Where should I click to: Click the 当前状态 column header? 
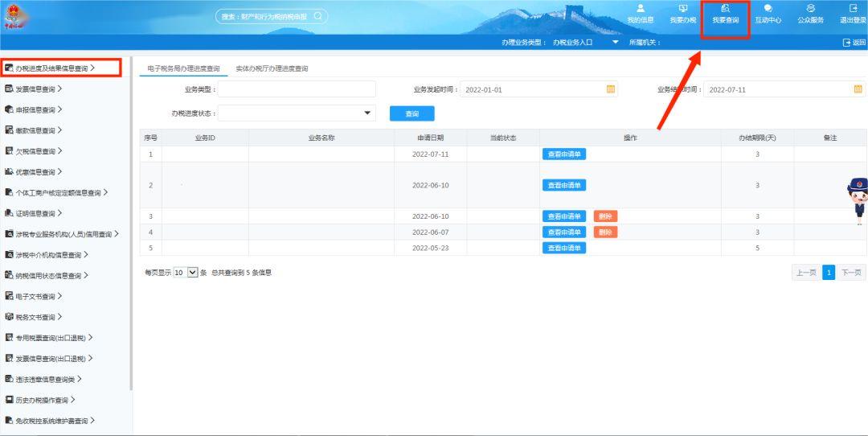click(502, 138)
